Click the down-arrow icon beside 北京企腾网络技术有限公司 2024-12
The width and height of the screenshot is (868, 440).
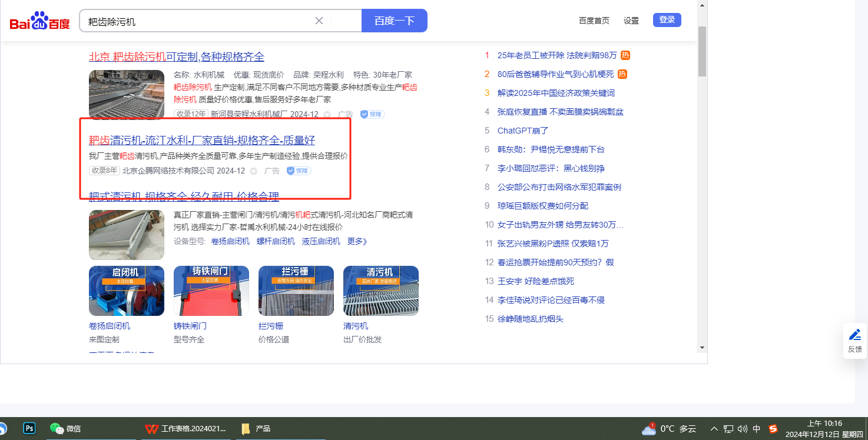coord(253,171)
